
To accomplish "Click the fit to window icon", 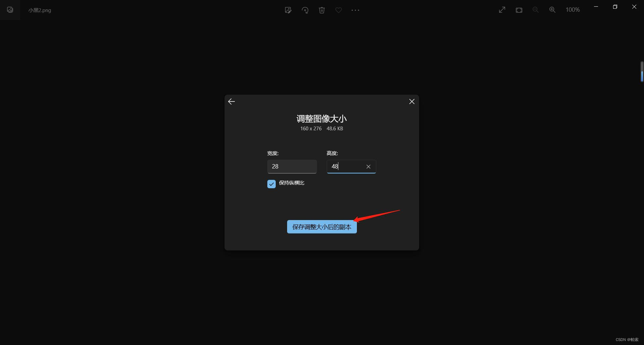I will [x=519, y=10].
